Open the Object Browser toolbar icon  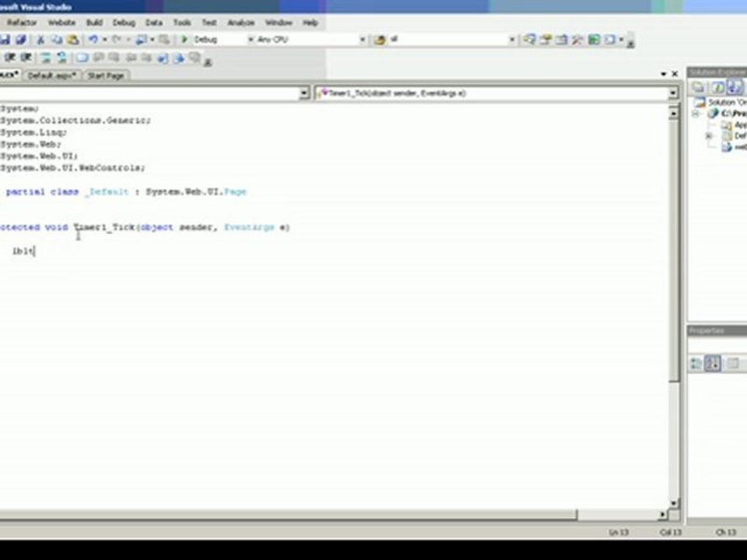point(562,40)
